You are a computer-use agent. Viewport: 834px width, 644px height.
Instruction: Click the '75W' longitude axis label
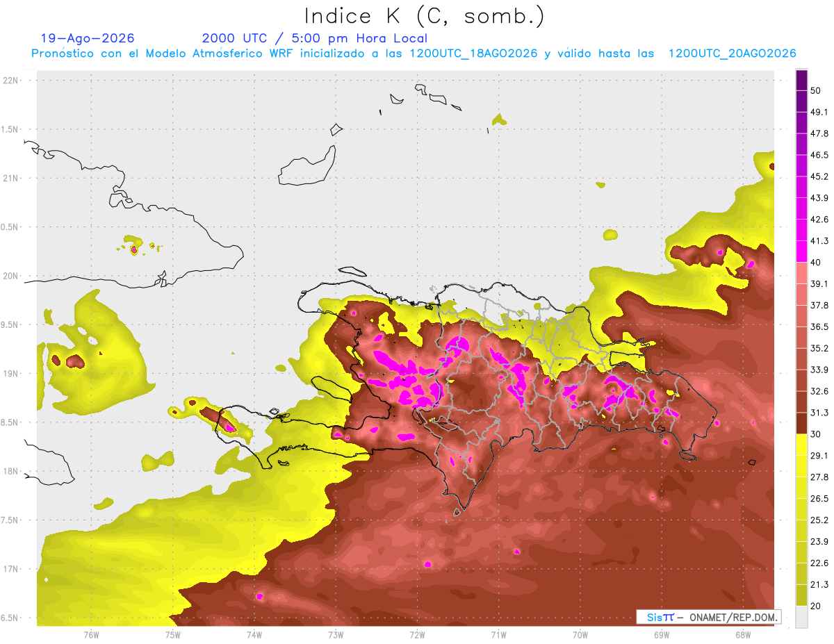coord(172,635)
